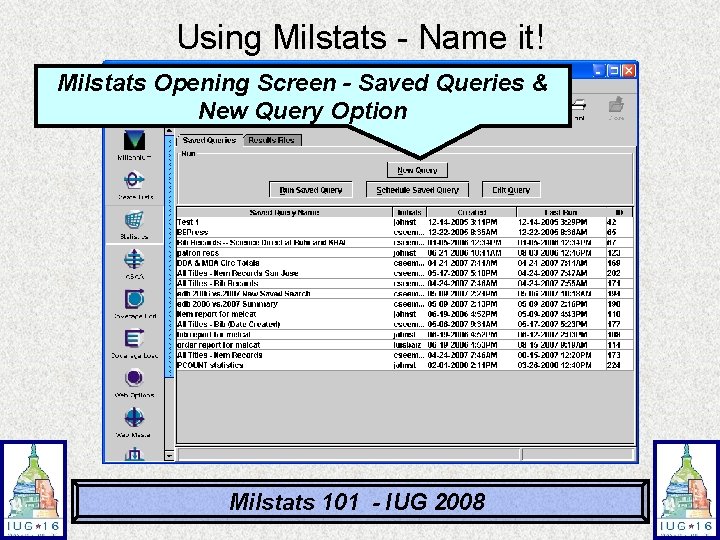The height and width of the screenshot is (540, 720).
Task: Click the New Query button
Action: point(417,170)
